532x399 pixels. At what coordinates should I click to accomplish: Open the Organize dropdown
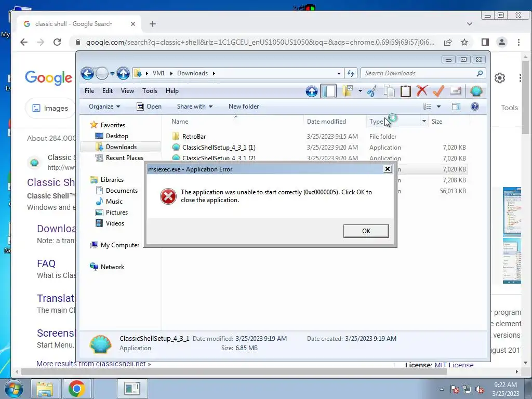(x=104, y=107)
